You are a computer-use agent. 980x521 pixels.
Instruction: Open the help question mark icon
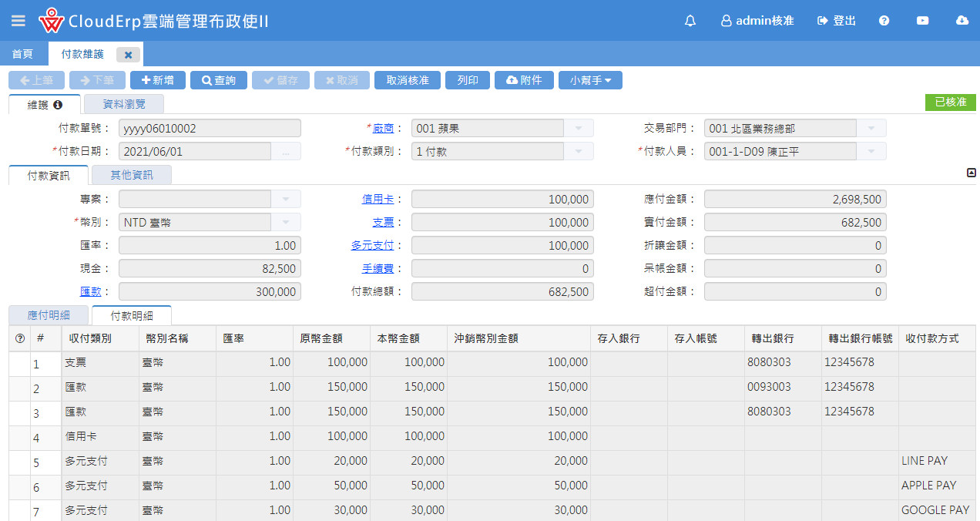pyautogui.click(x=884, y=21)
